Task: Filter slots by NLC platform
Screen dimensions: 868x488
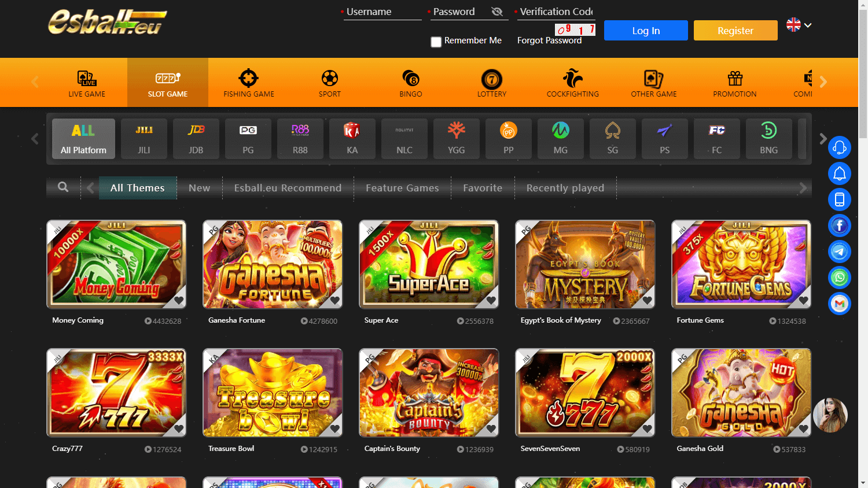Action: 404,139
